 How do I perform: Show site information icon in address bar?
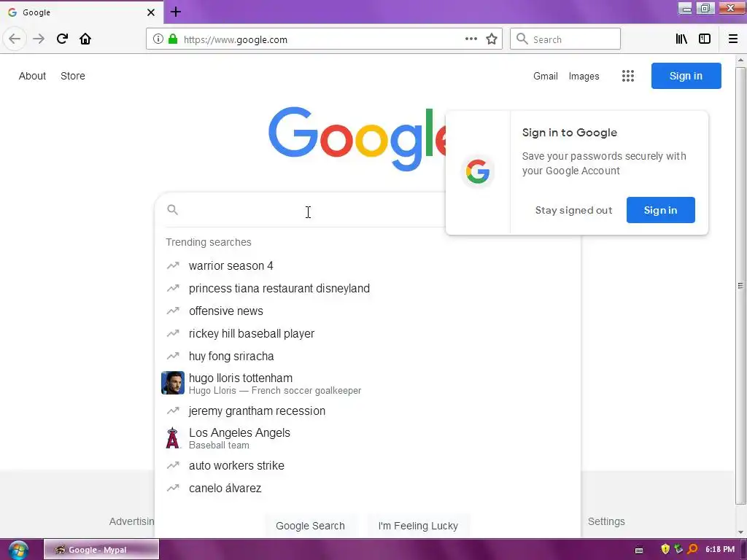[x=158, y=39]
